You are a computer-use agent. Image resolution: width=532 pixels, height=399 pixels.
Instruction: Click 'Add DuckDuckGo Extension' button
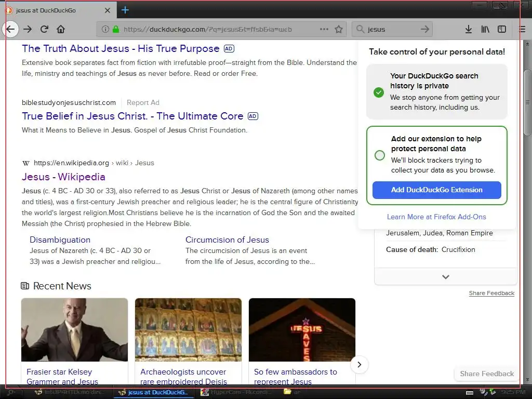(436, 190)
